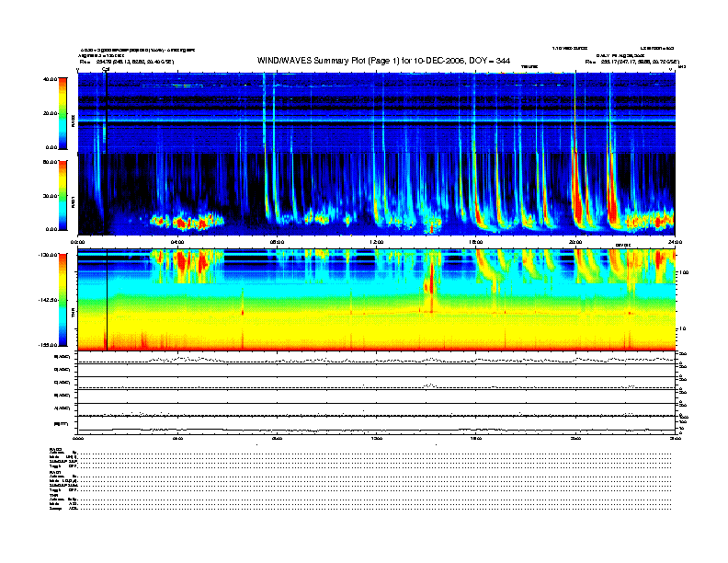
Task: Click the 24:00 tick label below RAD1 spectrogram
Action: tap(675, 242)
